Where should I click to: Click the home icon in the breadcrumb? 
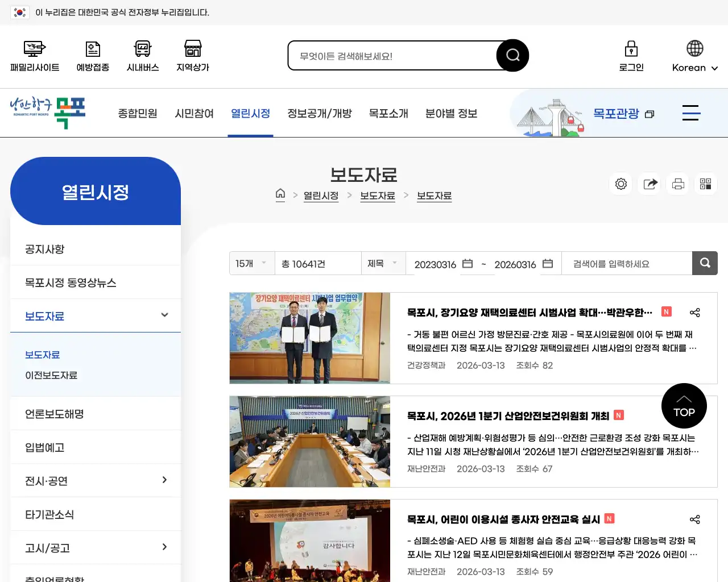tap(280, 194)
